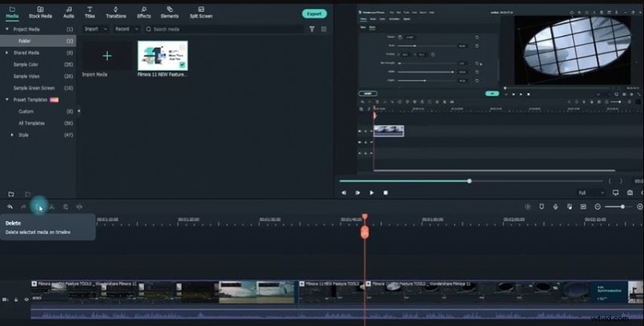Take a snapshot with camera icon
This screenshot has height=326, width=644.
pos(630,192)
